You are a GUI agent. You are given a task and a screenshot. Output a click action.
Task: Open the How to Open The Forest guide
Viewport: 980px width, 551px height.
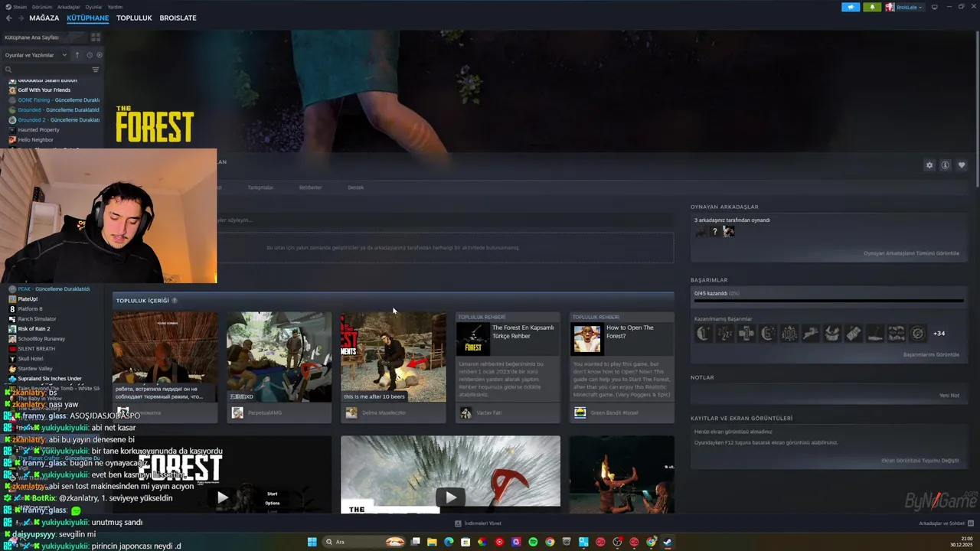coord(622,367)
